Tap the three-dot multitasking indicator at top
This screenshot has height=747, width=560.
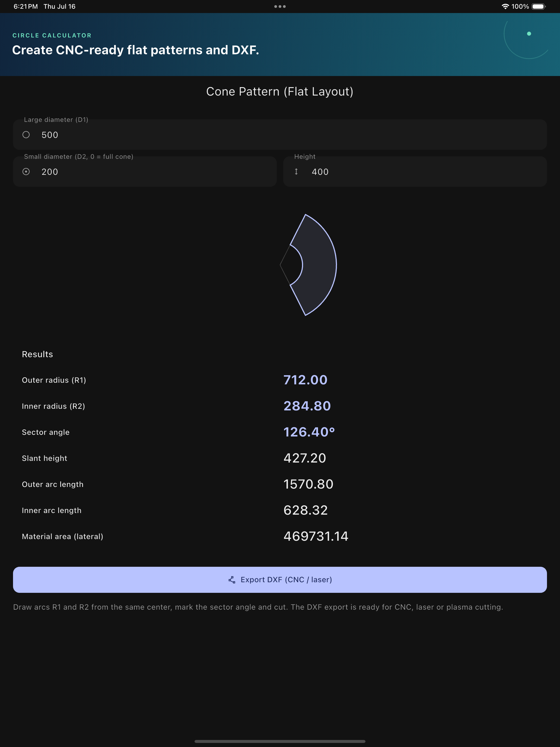280,7
